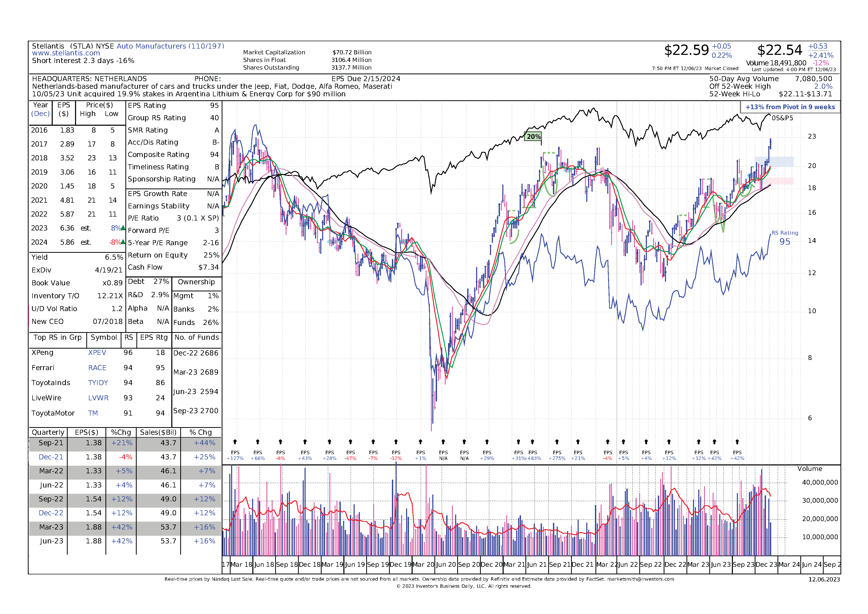The height and width of the screenshot is (614, 868).
Task: Select the Dec-22 2686 funds count
Action: [x=196, y=353]
